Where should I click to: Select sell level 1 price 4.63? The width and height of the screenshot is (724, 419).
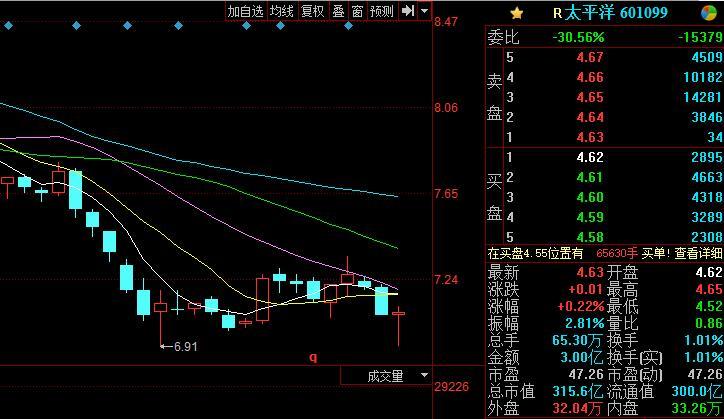tap(590, 137)
